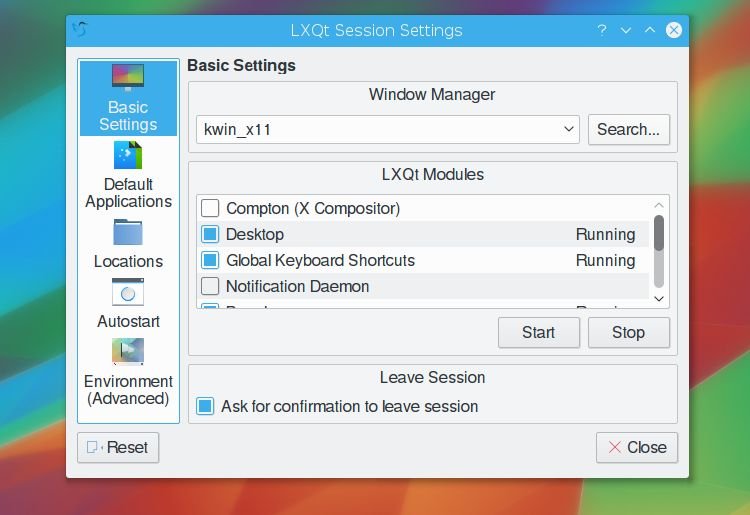Click the modules list scrollbar handle

click(x=659, y=233)
